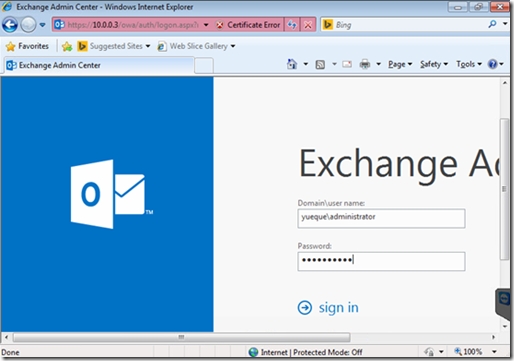
Task: Click the Read Mail envelope icon
Action: 347,64
